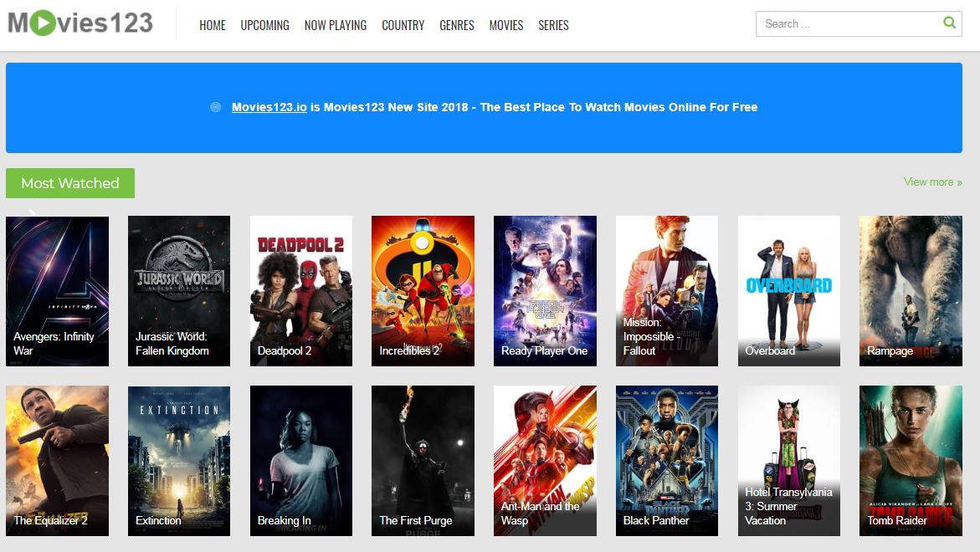Screen dimensions: 980x552
Task: Open the Home menu item
Action: pos(213,25)
